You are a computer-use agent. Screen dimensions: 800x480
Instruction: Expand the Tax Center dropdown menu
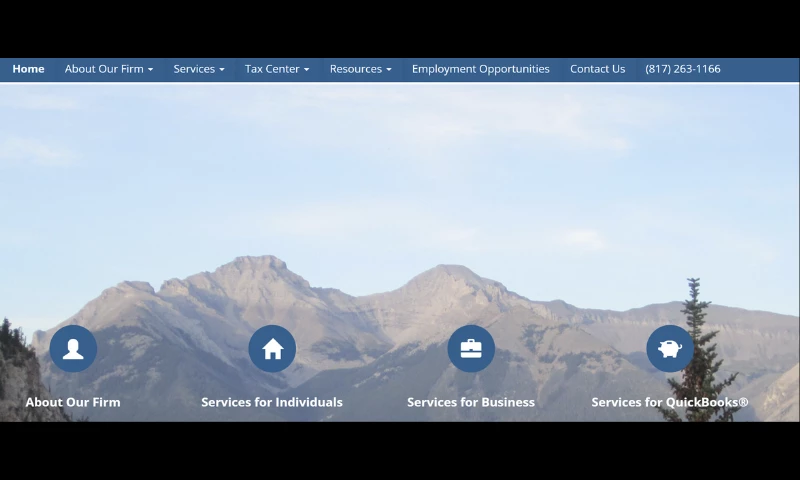pyautogui.click(x=277, y=69)
